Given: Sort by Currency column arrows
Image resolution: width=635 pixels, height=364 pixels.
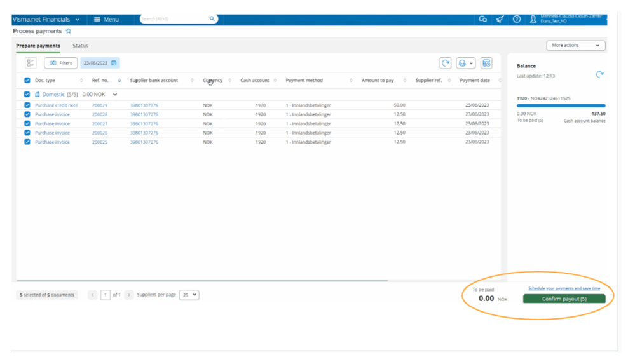Looking at the screenshot, I should pos(229,80).
